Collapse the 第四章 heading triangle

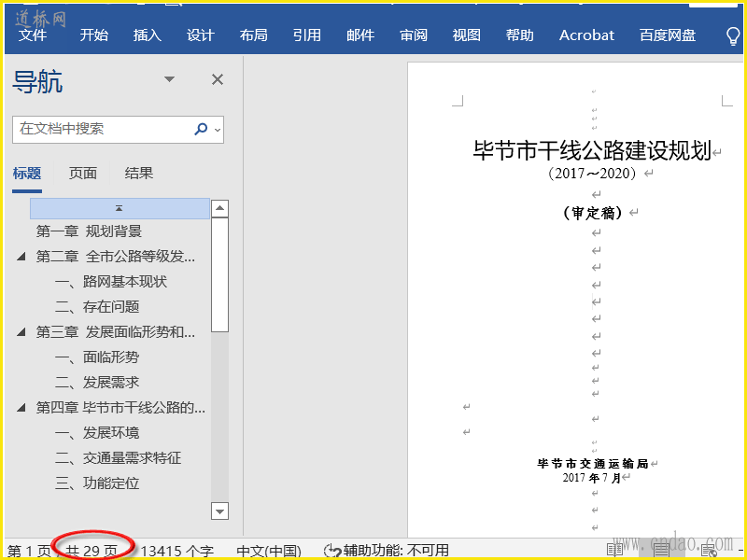tap(21, 408)
